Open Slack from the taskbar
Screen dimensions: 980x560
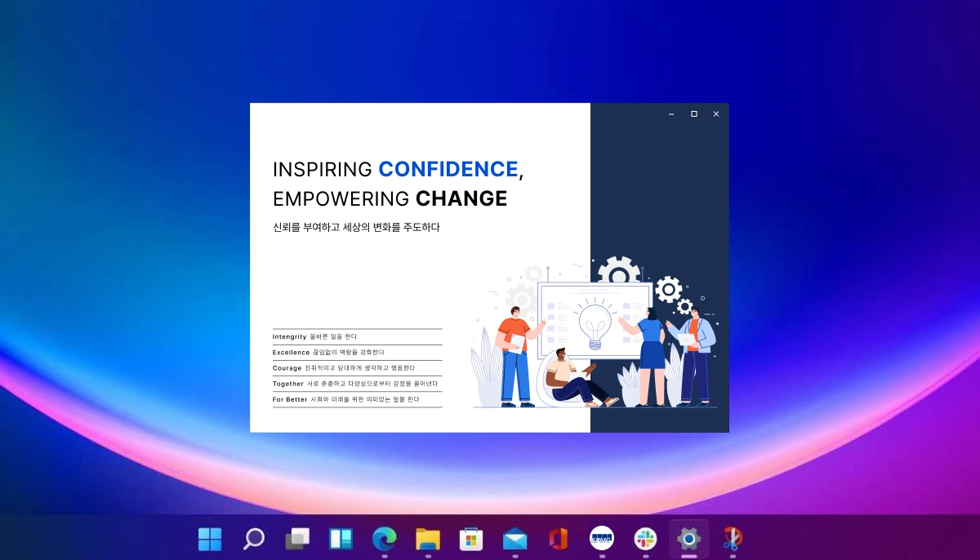[646, 539]
